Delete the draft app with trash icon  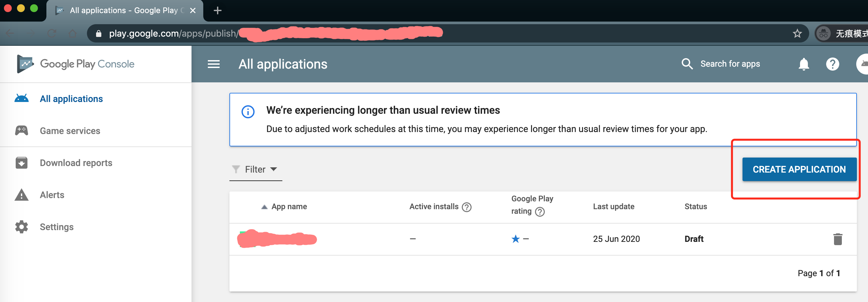click(838, 239)
